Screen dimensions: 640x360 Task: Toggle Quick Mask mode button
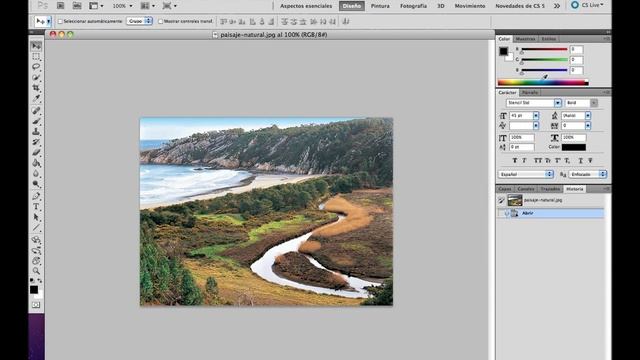pos(36,305)
